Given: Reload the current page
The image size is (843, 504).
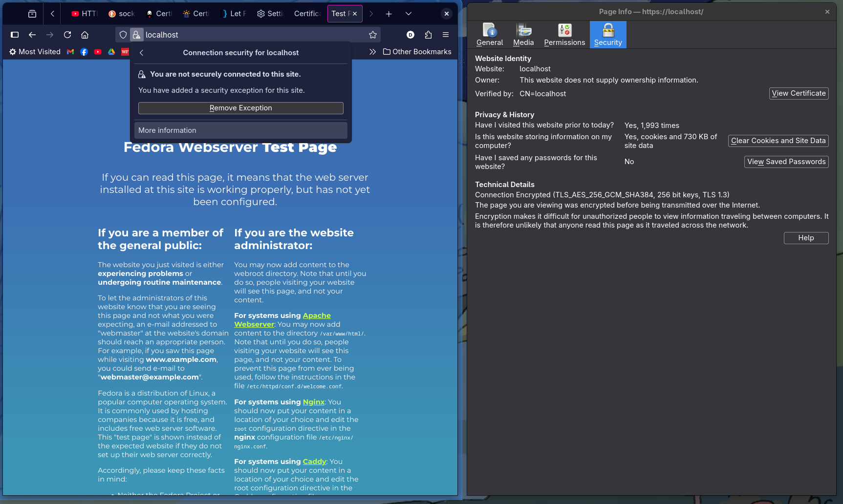Looking at the screenshot, I should point(67,35).
